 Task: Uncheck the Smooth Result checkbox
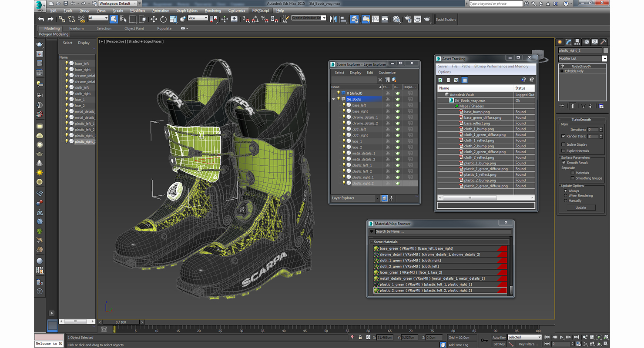point(563,162)
